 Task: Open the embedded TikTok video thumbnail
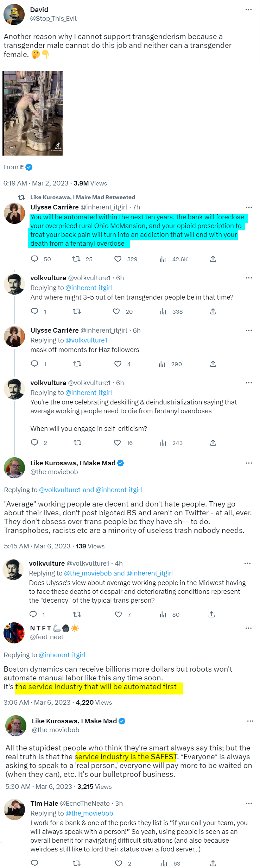(33, 113)
